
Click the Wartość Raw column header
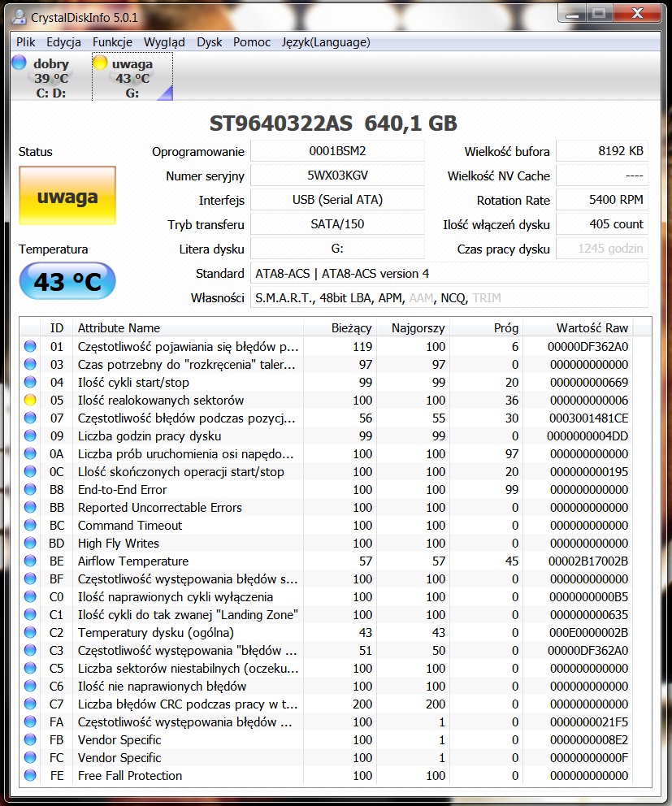(579, 328)
